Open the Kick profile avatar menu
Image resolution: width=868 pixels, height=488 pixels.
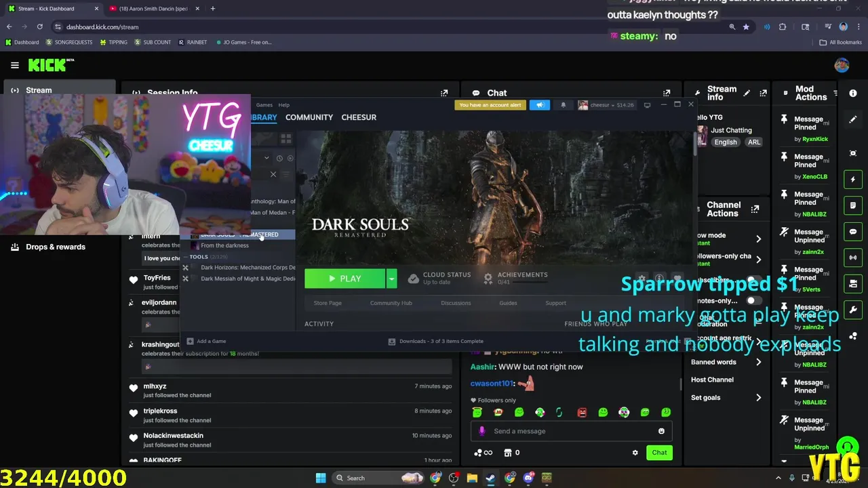click(x=842, y=65)
